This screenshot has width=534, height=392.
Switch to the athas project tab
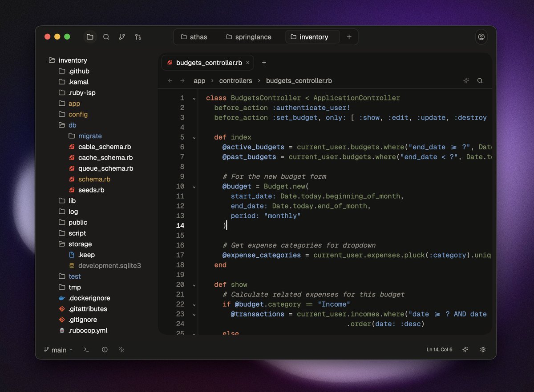tap(194, 37)
